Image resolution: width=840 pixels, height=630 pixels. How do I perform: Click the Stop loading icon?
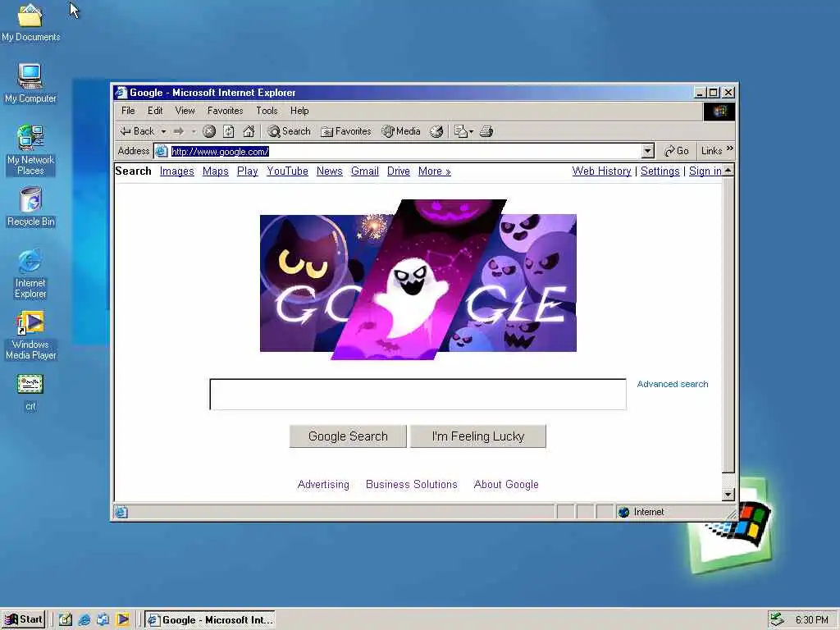[209, 131]
